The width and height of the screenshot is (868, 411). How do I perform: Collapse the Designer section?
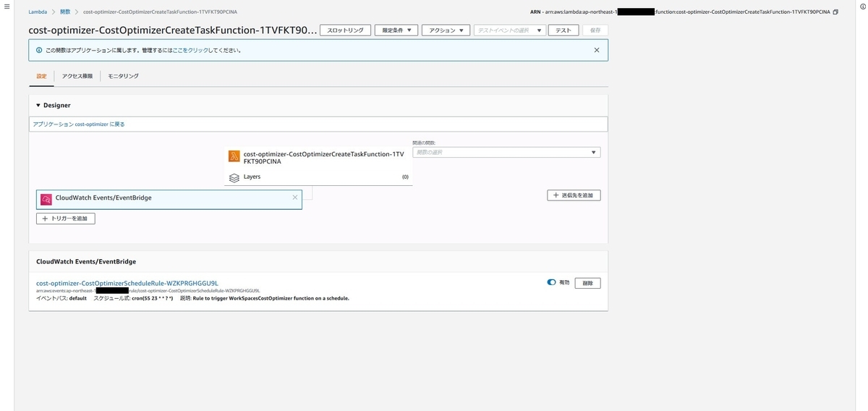click(x=38, y=105)
